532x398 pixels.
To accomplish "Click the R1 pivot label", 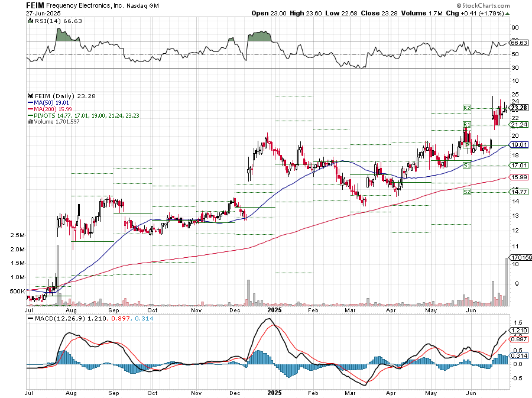I will (x=467, y=125).
